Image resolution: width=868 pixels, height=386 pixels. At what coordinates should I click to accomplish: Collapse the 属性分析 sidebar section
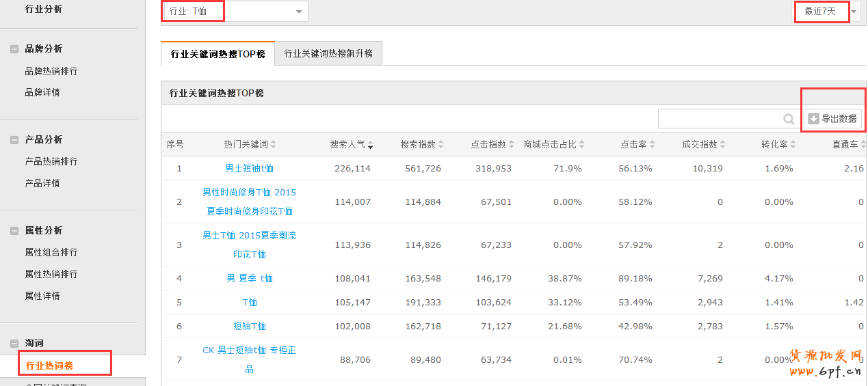[x=14, y=231]
